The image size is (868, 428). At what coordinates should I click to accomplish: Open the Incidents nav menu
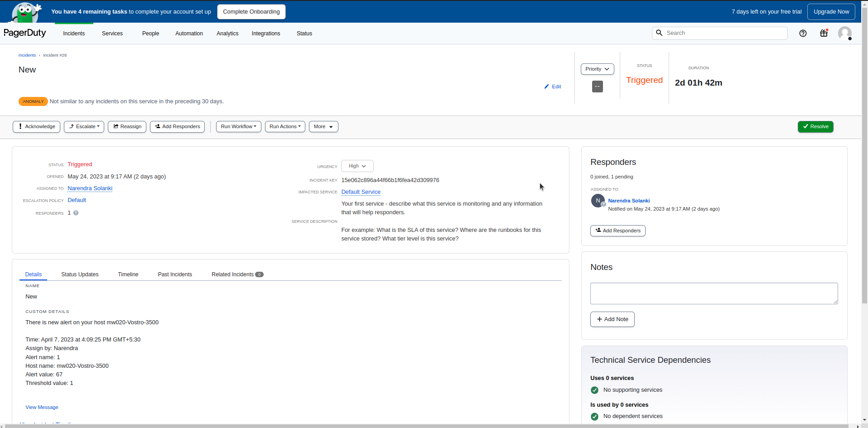tap(74, 34)
